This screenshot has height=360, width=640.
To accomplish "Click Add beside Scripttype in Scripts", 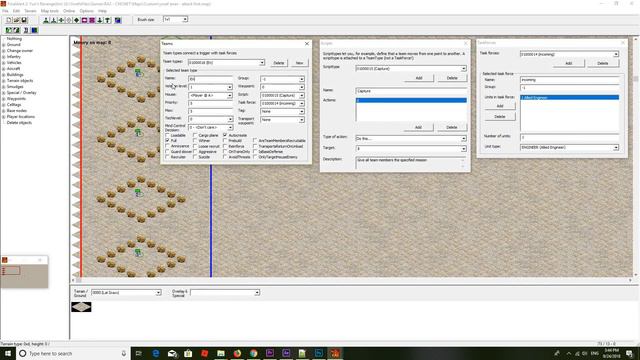I will pyautogui.click(x=419, y=78).
